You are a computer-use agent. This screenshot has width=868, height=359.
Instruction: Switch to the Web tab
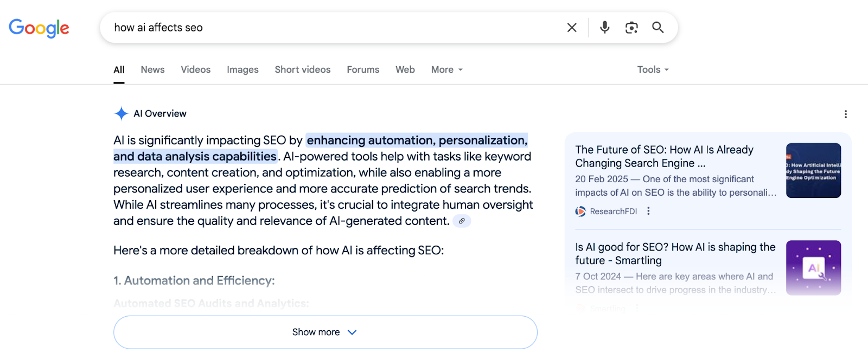405,69
